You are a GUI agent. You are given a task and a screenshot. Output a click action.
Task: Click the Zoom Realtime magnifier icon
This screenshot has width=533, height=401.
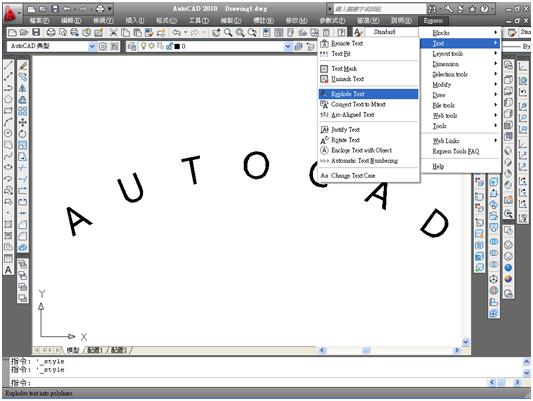(228, 33)
